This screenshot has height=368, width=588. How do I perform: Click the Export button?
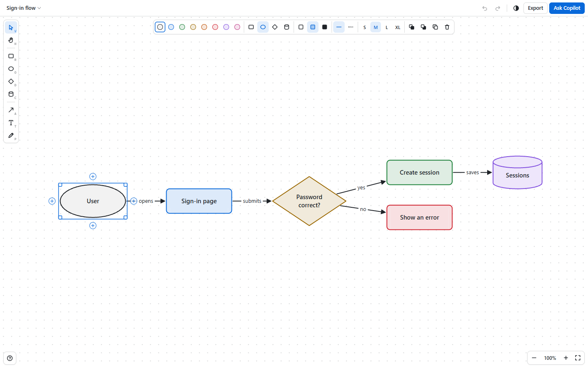(535, 8)
